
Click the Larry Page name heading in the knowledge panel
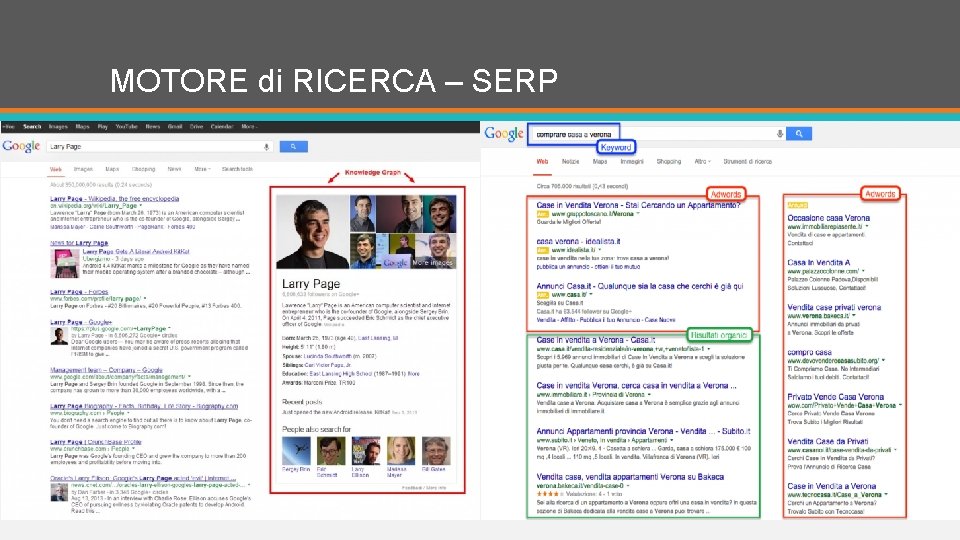click(311, 284)
